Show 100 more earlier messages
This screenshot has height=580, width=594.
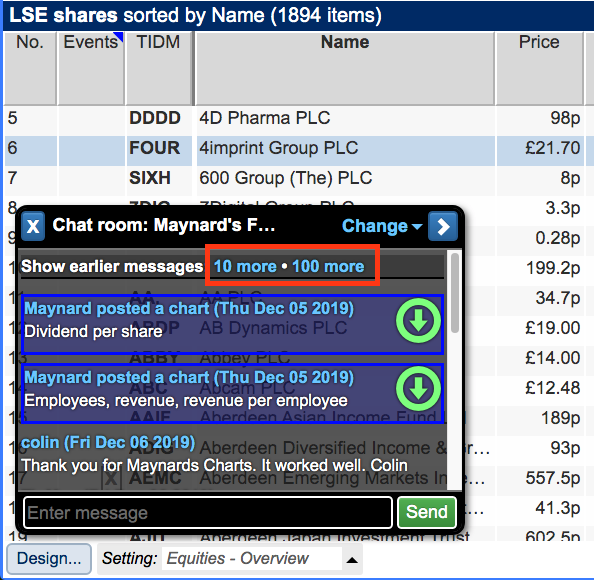tap(328, 266)
